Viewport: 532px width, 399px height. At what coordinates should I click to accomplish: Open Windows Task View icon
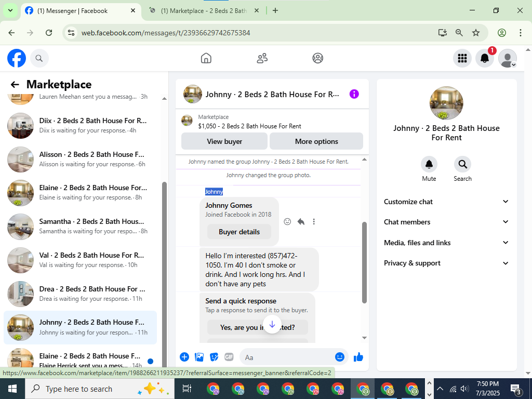point(187,389)
